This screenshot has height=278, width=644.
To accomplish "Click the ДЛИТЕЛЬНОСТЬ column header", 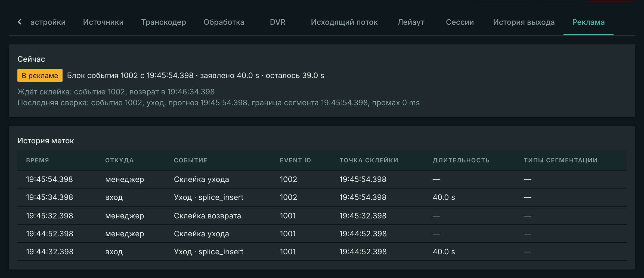I will pos(461,160).
